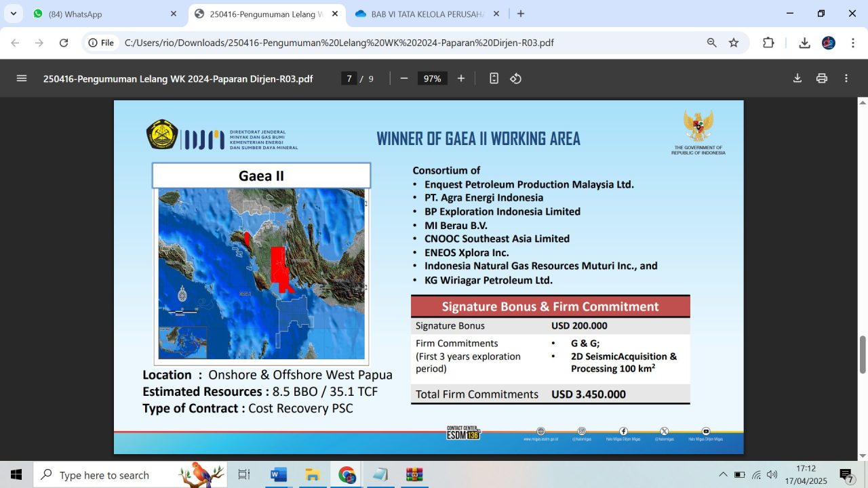The image size is (868, 488).
Task: Open Word from the taskbar
Action: pos(279,474)
